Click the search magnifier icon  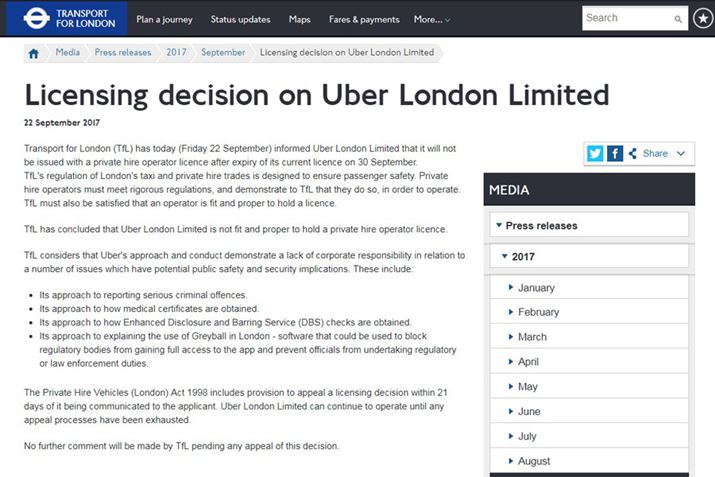tap(679, 18)
